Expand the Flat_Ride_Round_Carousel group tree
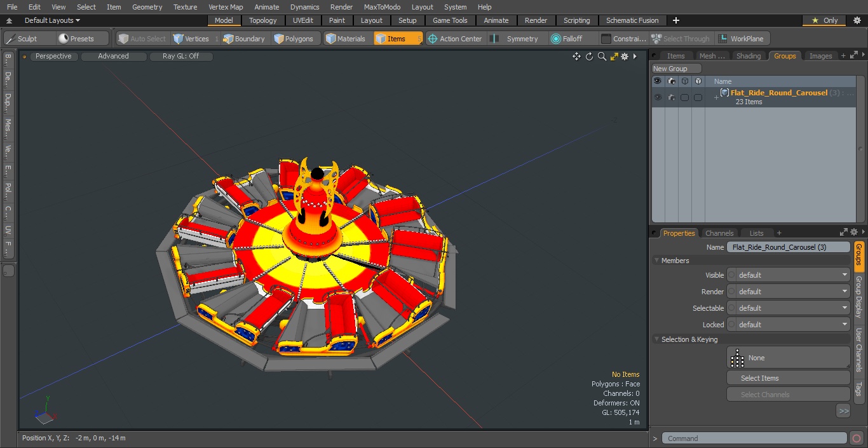Viewport: 868px width, 448px height. pos(716,97)
